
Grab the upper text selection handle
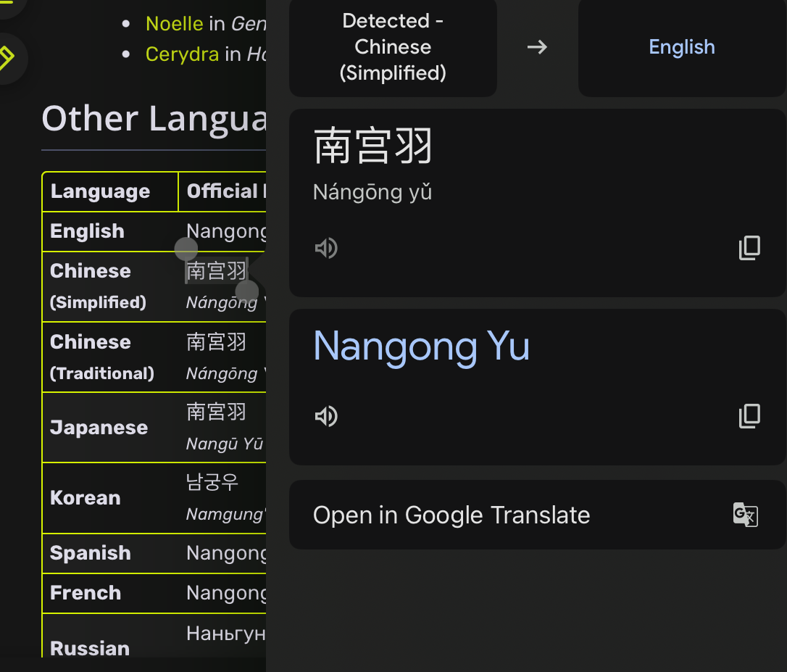(x=186, y=249)
